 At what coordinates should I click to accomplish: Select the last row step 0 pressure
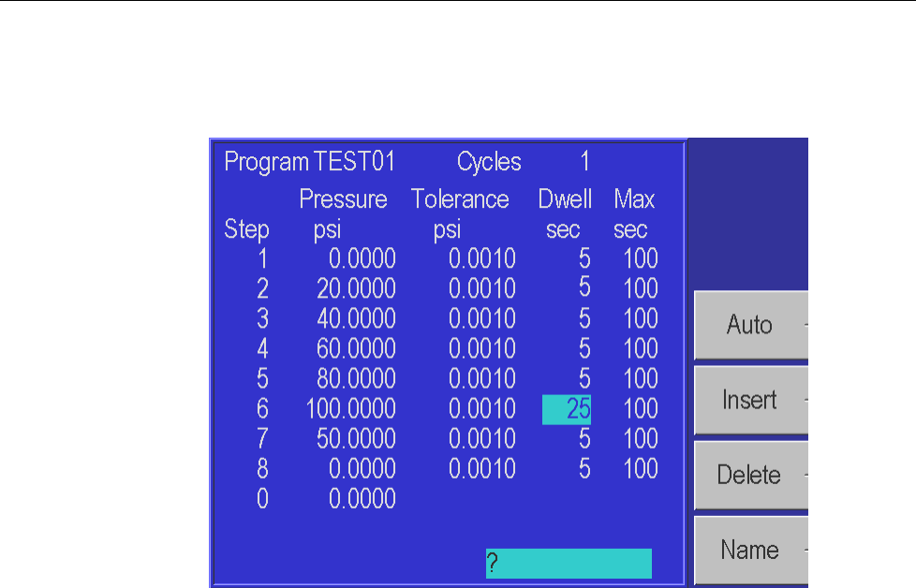[362, 499]
